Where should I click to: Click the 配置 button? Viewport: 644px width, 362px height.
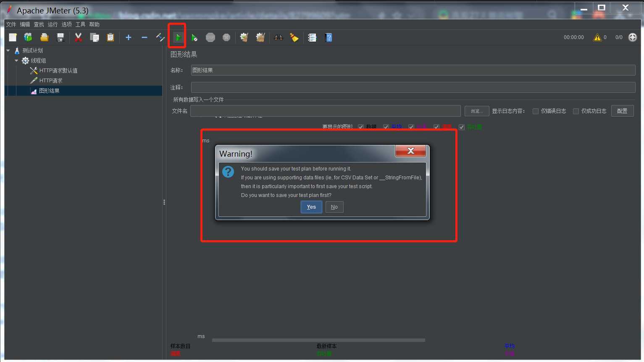coord(622,111)
